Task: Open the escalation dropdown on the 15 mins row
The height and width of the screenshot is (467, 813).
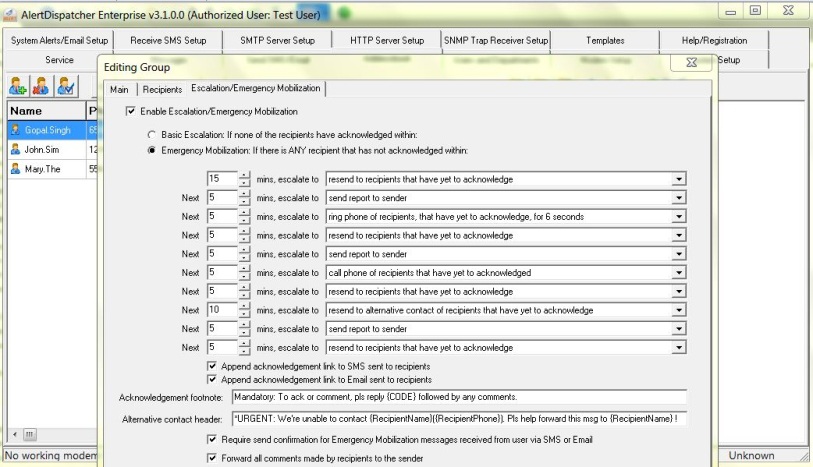Action: (x=678, y=179)
